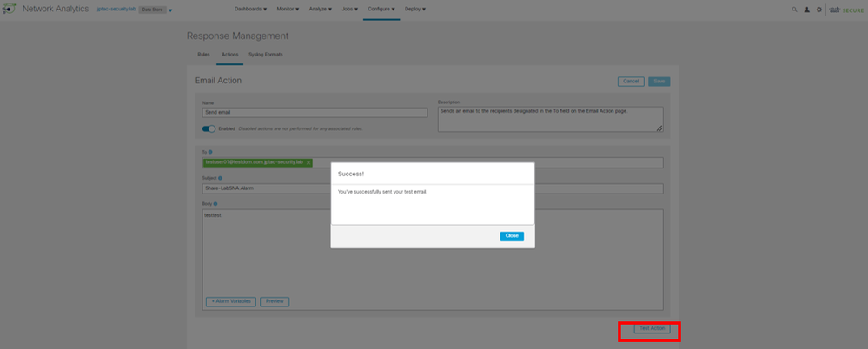Cancel the Email Action edit
This screenshot has height=349, width=868.
(x=631, y=82)
